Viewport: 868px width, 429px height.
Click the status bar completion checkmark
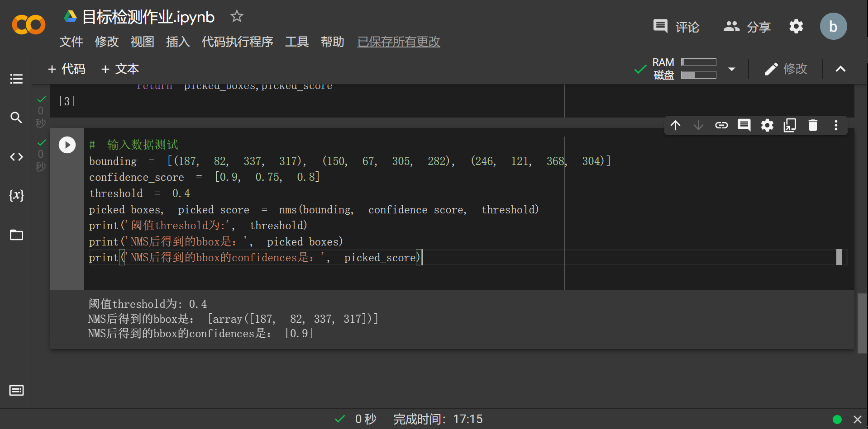pos(340,419)
